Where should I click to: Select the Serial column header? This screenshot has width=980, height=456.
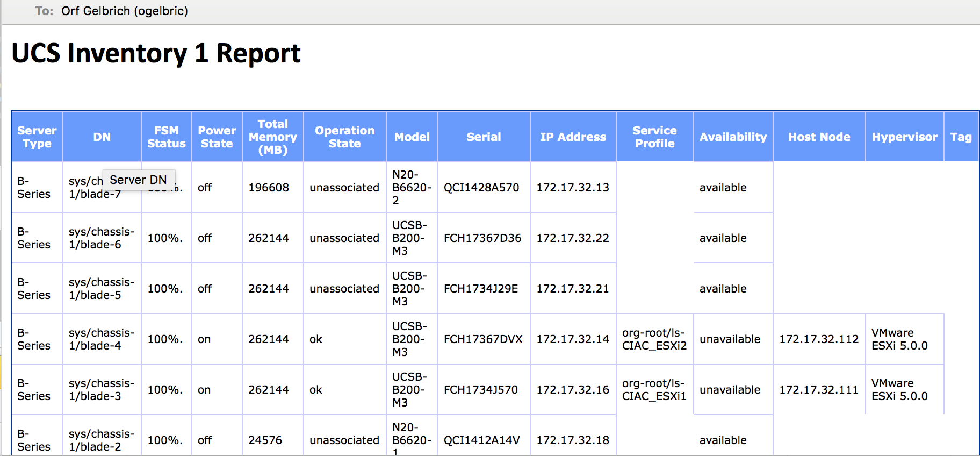(484, 137)
